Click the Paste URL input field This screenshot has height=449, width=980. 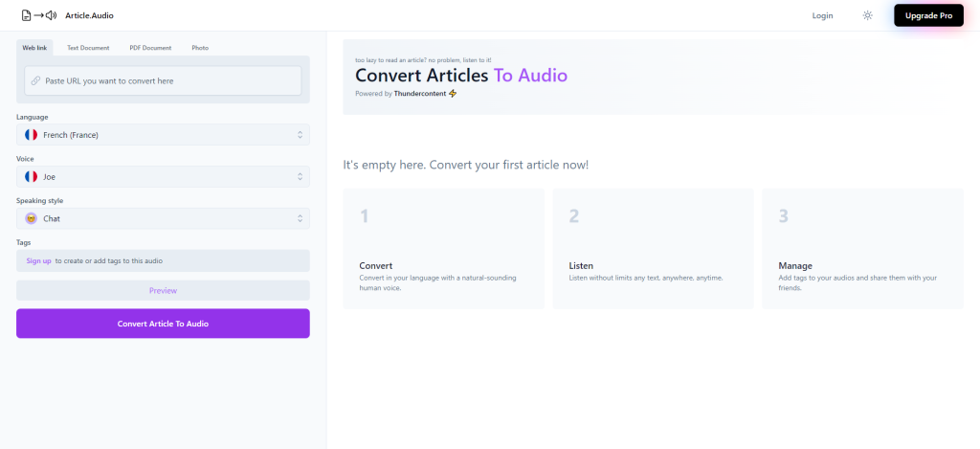[x=167, y=81]
